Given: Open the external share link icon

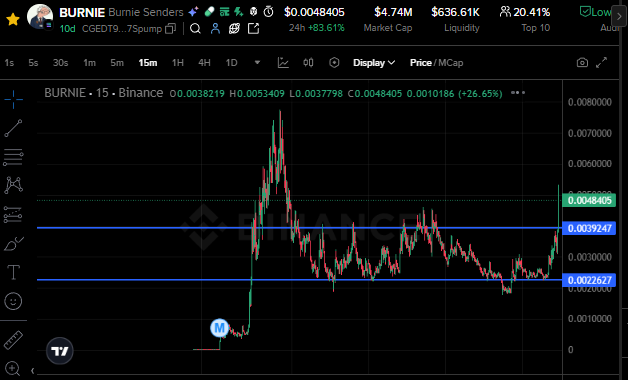Looking at the screenshot, I should pyautogui.click(x=254, y=28).
